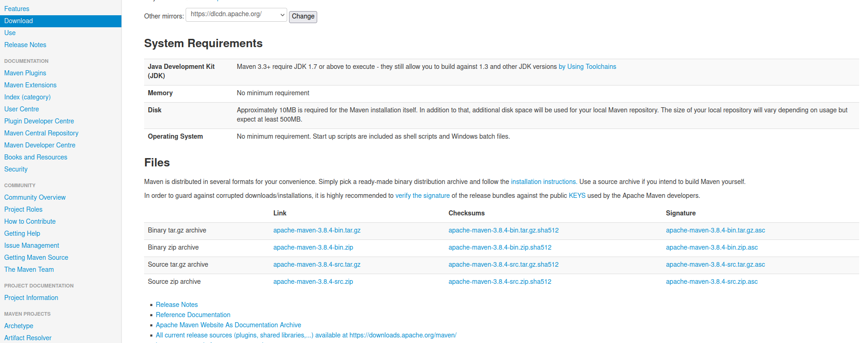Open Getting Maven Source
This screenshot has height=343, width=868.
point(36,257)
